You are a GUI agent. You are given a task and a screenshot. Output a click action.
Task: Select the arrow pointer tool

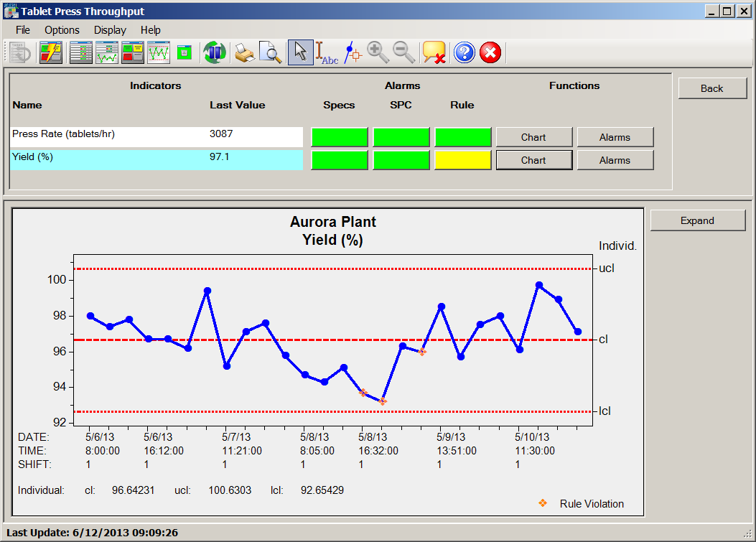(x=300, y=52)
